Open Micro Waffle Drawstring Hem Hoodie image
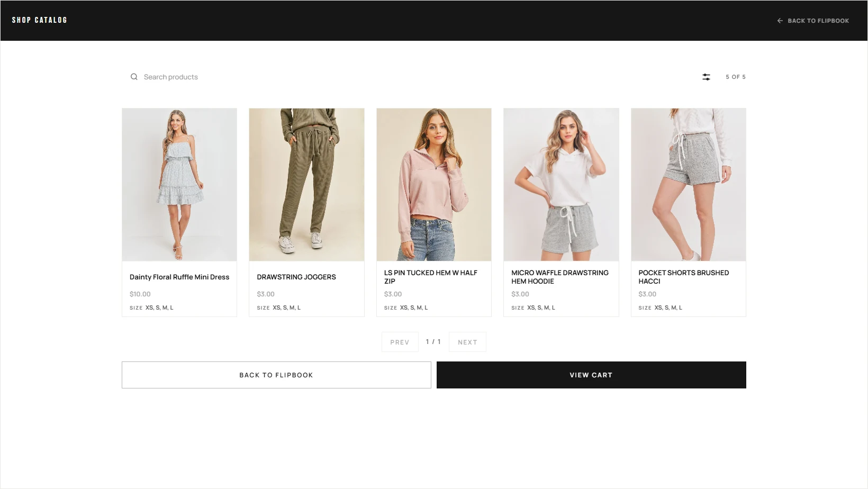Screen dimensions: 868x489 [561, 185]
